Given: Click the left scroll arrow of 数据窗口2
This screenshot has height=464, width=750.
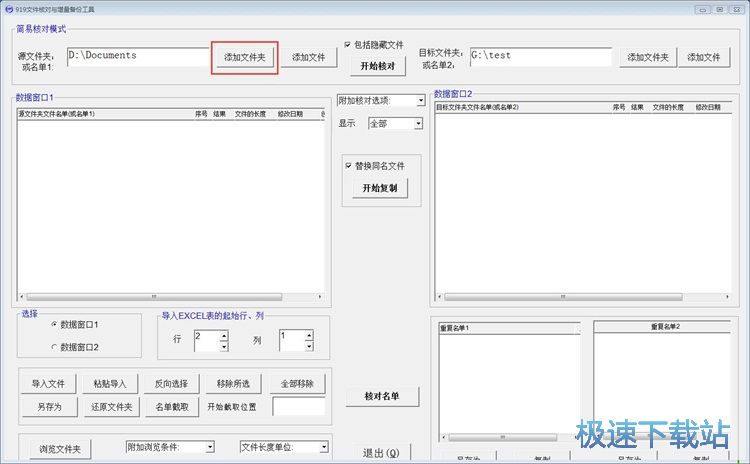Looking at the screenshot, I should pyautogui.click(x=440, y=297).
